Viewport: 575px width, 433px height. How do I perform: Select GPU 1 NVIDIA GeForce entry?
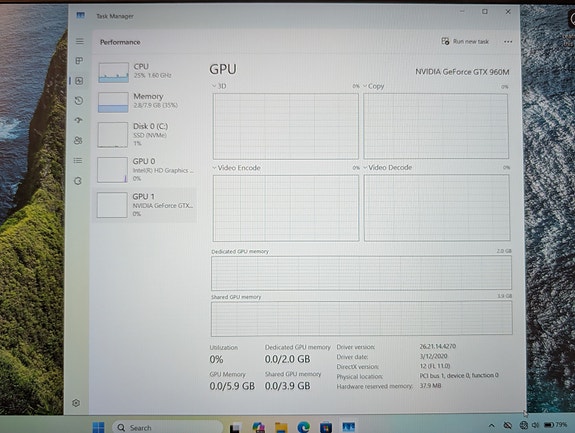(x=145, y=205)
